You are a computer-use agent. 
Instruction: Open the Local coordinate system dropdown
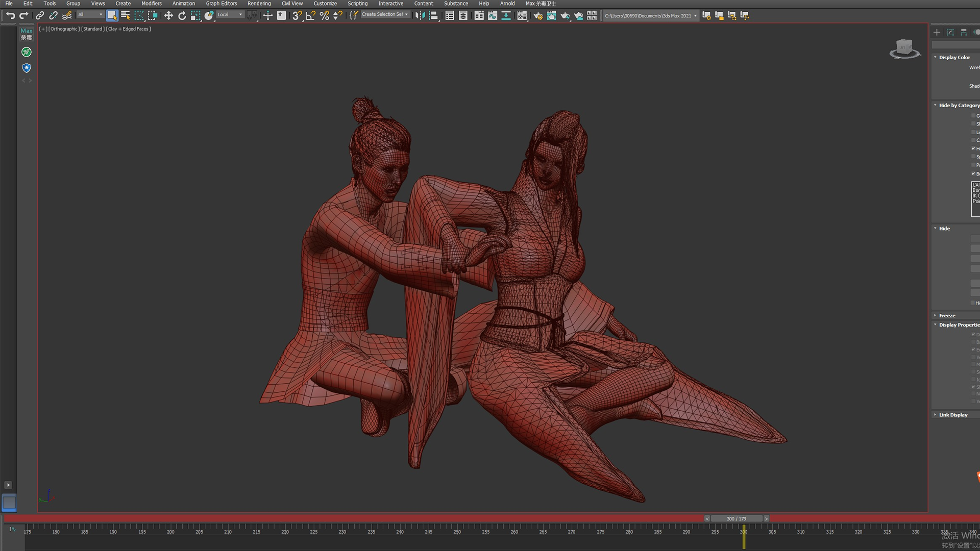230,15
